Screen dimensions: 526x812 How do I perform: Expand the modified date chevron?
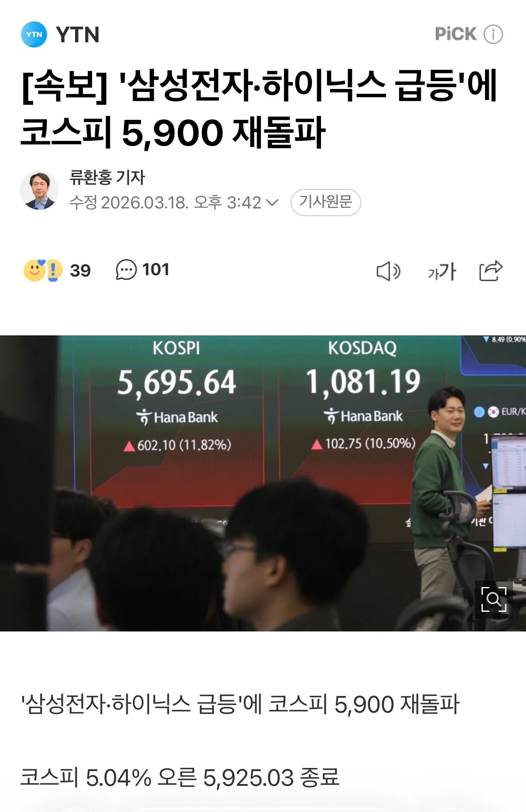[x=272, y=203]
